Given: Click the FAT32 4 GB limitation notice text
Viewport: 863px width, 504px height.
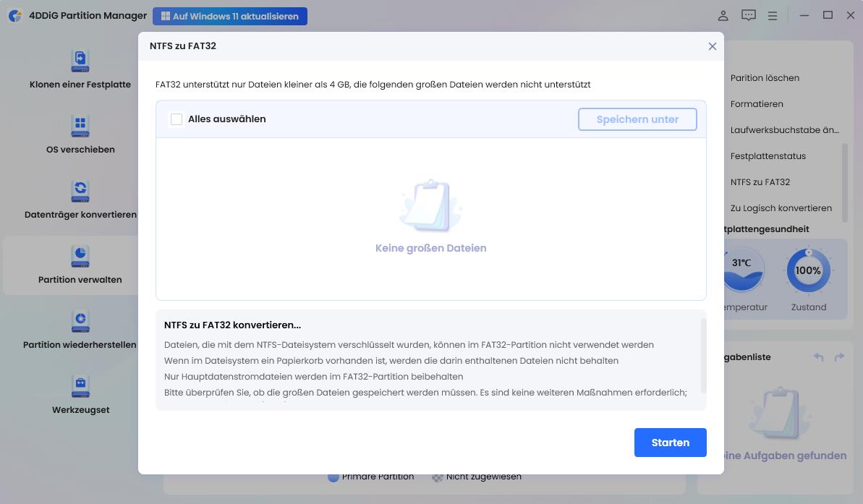Looking at the screenshot, I should [373, 85].
